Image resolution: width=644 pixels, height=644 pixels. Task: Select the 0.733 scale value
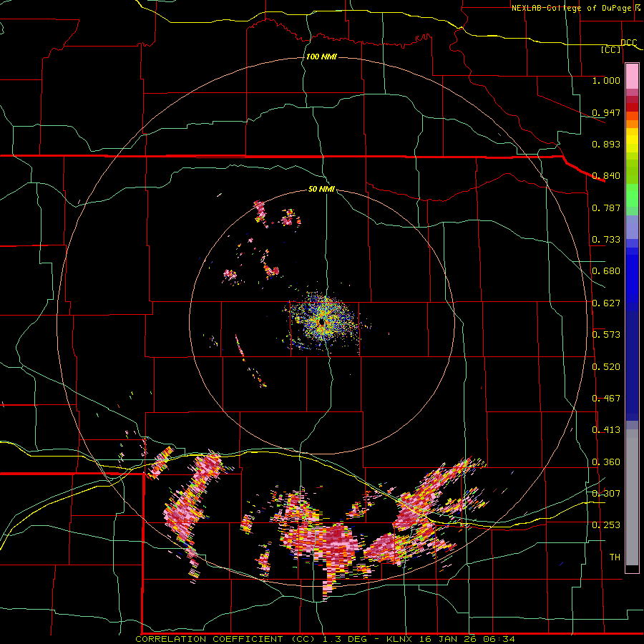pyautogui.click(x=606, y=240)
